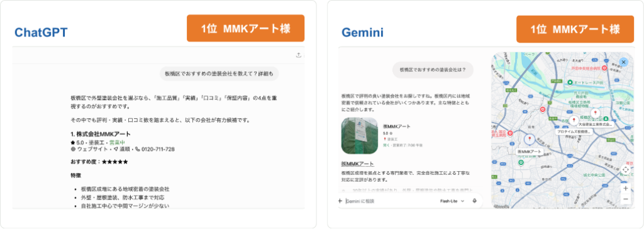The width and height of the screenshot is (644, 229).
Task: Click the Gemini user prompt bubble
Action: pos(433,69)
